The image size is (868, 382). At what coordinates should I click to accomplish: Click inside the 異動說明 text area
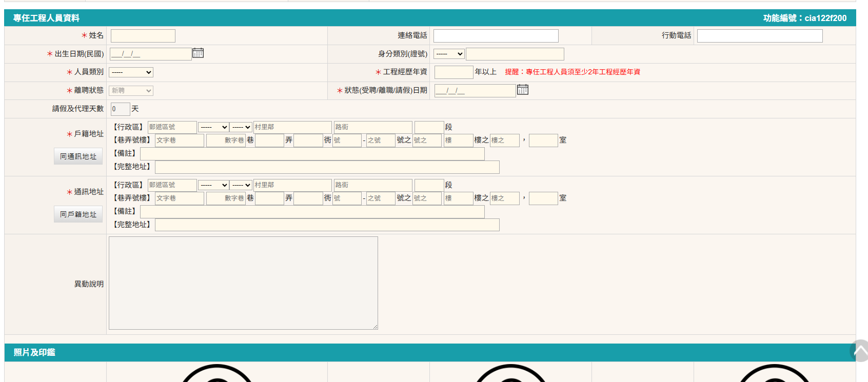coord(243,283)
